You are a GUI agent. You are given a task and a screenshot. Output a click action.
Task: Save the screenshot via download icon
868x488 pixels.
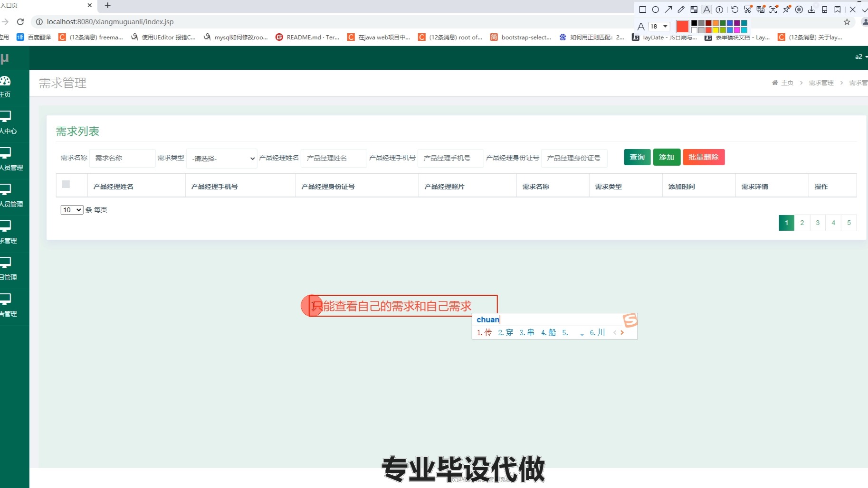click(811, 9)
